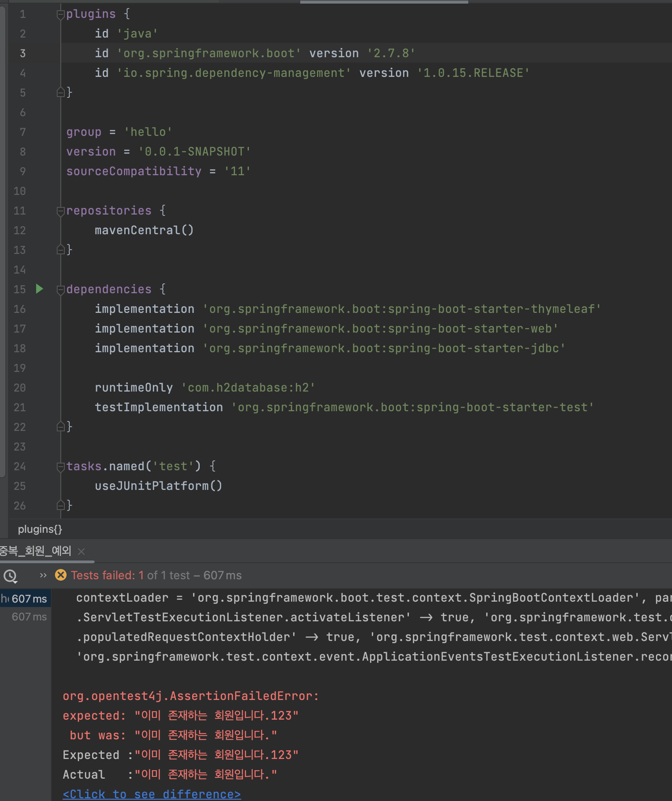The image size is (672, 801).
Task: Run the dependencies block via green gutter arrow
Action: 39,289
